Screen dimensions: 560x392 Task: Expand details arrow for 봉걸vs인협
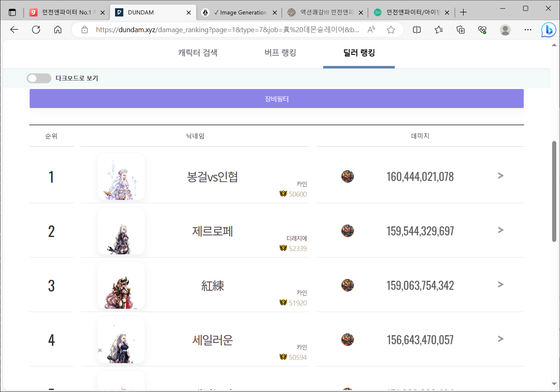[501, 176]
